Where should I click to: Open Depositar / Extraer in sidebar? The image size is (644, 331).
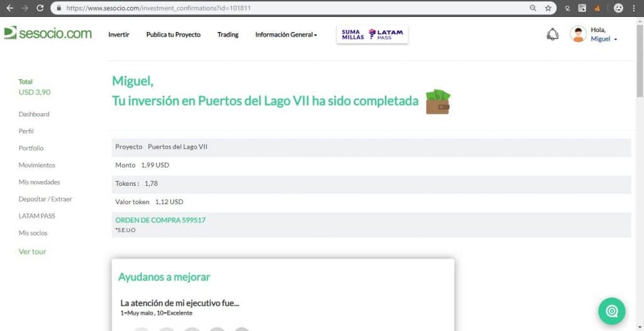[45, 199]
